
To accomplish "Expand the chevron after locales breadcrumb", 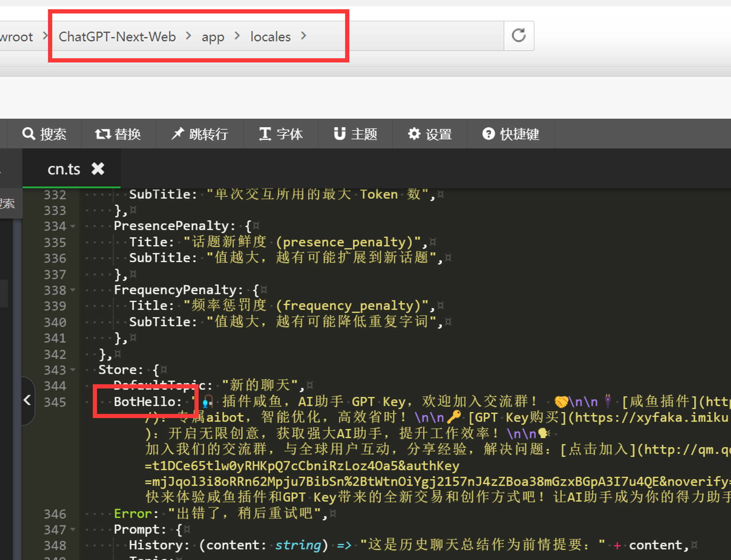I will [x=303, y=36].
